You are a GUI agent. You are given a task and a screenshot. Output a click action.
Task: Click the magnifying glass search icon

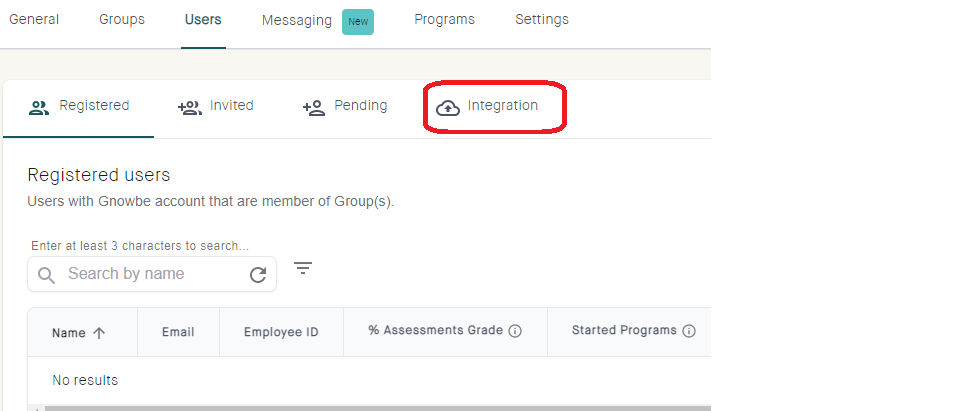46,275
